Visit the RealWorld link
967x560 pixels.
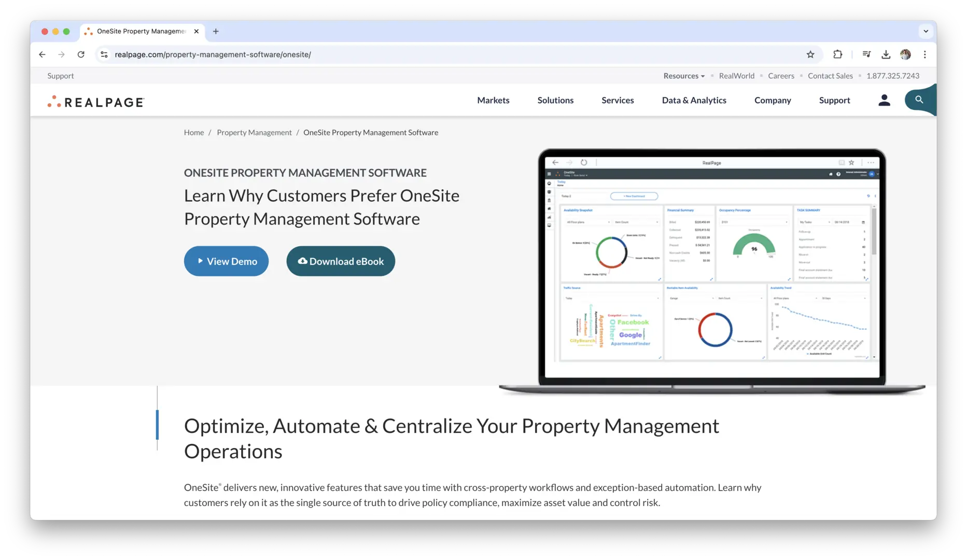pyautogui.click(x=736, y=76)
